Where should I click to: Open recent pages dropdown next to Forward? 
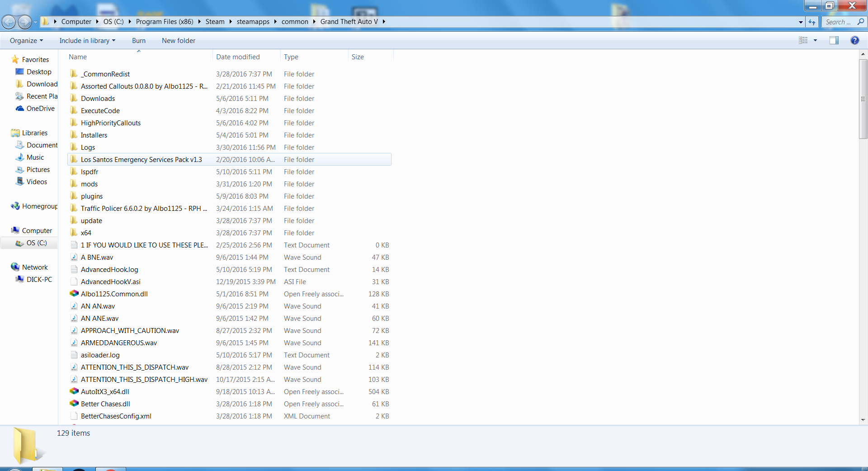pyautogui.click(x=35, y=22)
